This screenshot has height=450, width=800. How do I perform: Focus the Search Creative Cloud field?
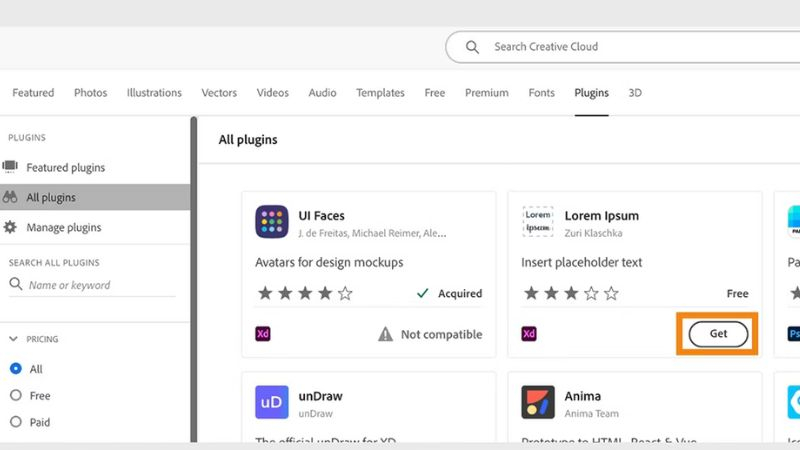tap(622, 47)
